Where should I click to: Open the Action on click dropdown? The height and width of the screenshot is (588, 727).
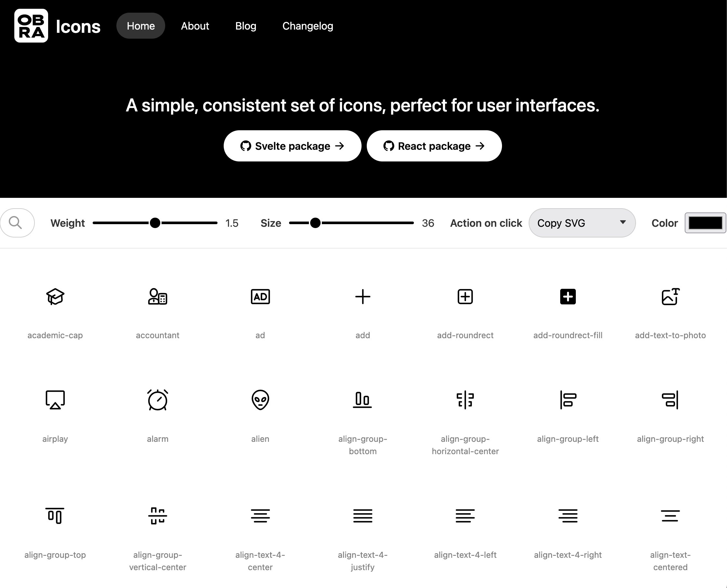point(582,223)
